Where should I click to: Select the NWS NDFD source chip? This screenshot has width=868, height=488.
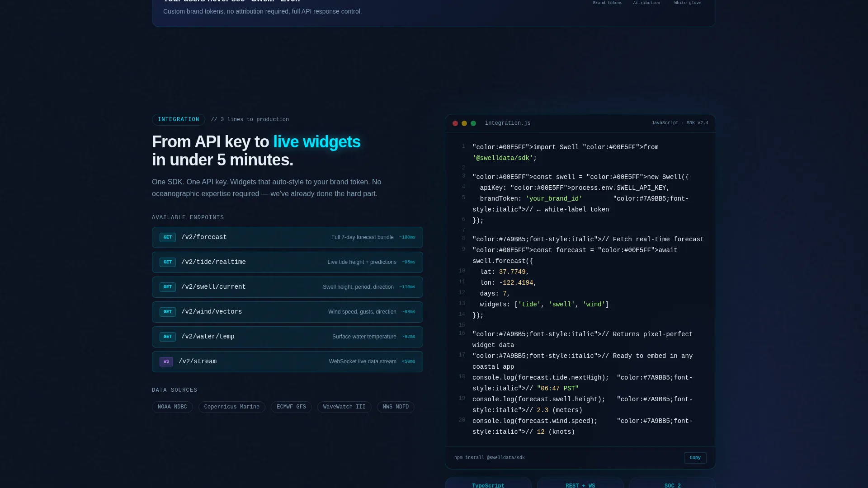(x=396, y=407)
